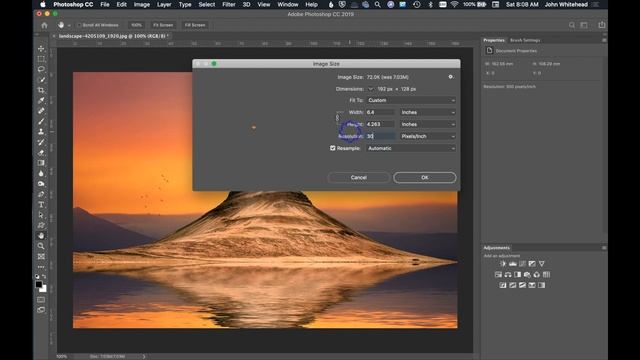Toggle Scroll All Windows checkbox
The height and width of the screenshot is (360, 640).
[x=79, y=25]
